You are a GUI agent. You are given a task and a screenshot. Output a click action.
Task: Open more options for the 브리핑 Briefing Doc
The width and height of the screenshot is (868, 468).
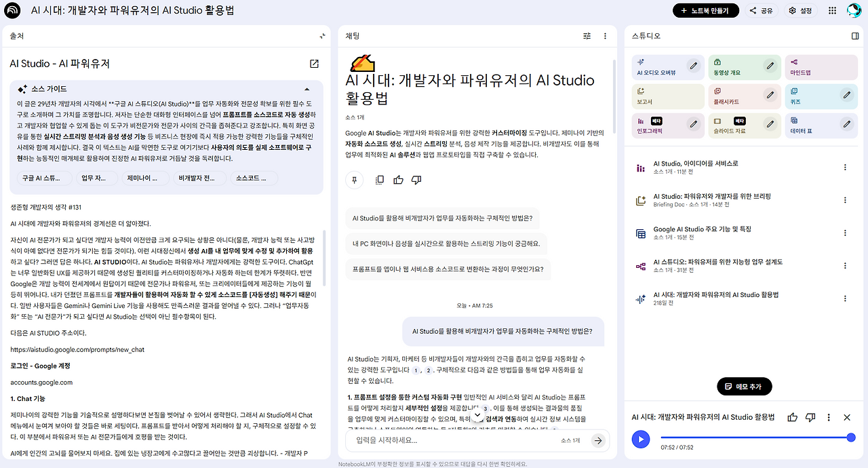click(845, 200)
